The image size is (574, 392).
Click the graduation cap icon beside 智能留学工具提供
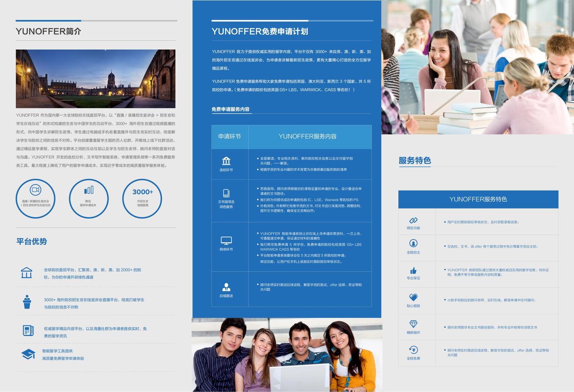(x=28, y=354)
